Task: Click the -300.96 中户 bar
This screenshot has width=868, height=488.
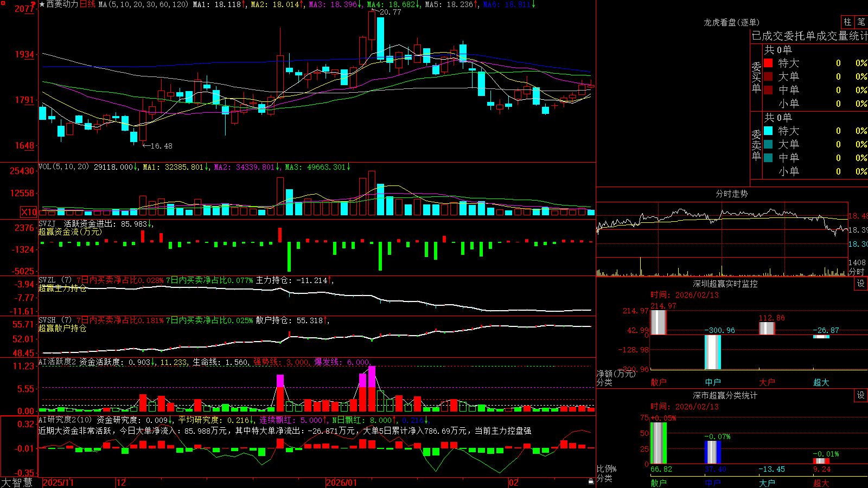Action: point(713,352)
